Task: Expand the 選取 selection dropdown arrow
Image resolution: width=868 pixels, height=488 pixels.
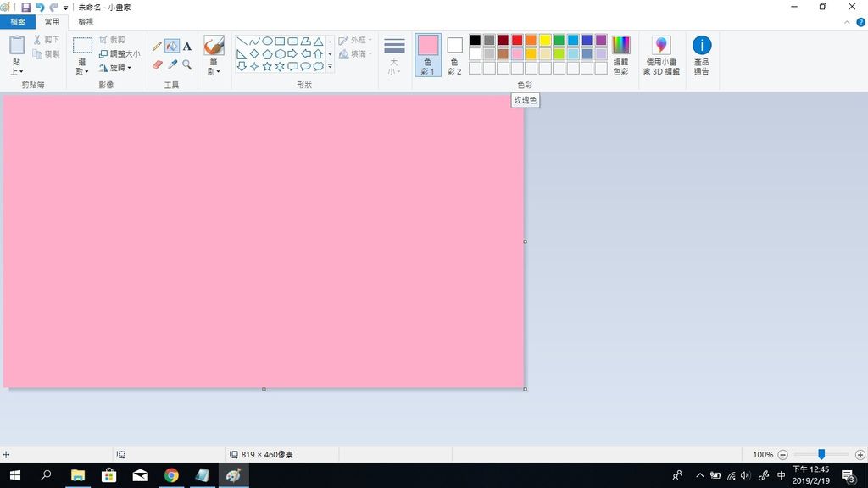Action: [82, 72]
